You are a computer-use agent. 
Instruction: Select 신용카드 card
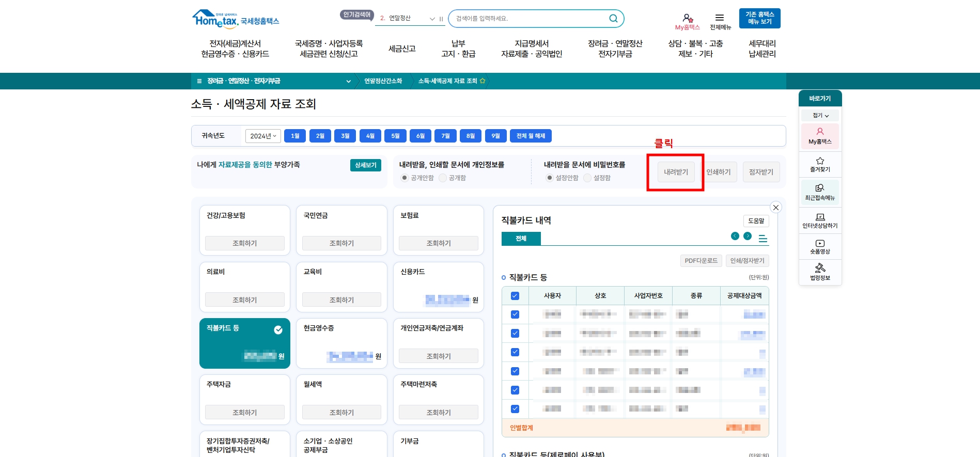438,287
